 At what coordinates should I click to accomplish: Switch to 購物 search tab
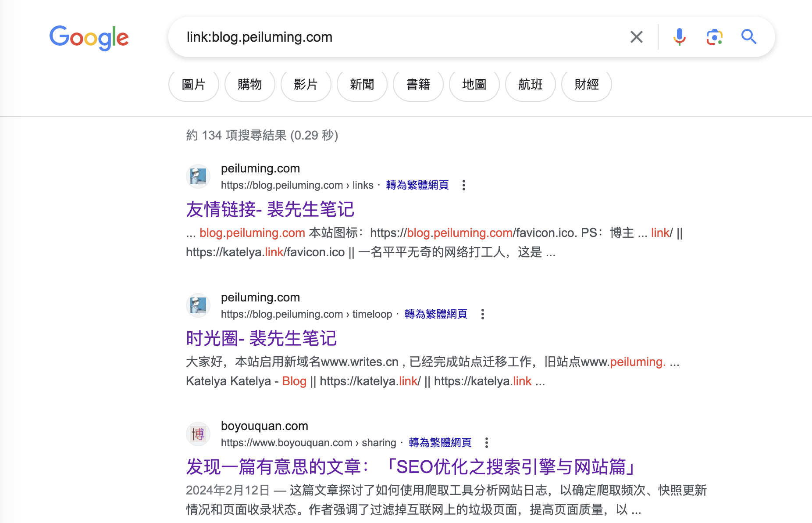(250, 84)
